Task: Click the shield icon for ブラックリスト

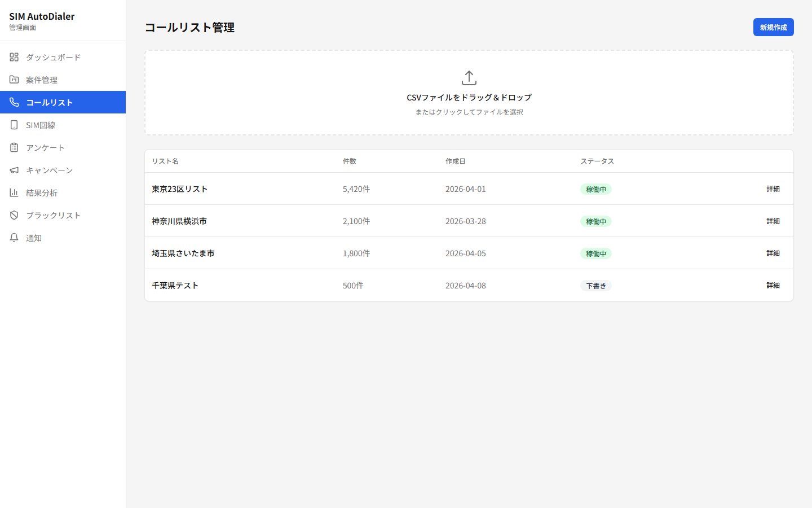Action: click(14, 215)
